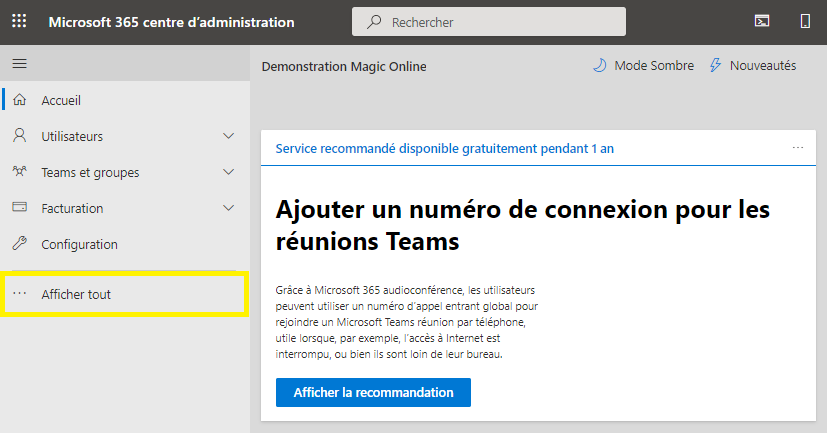Click into the Rechercher search field
This screenshot has width=827, height=433.
click(x=489, y=22)
